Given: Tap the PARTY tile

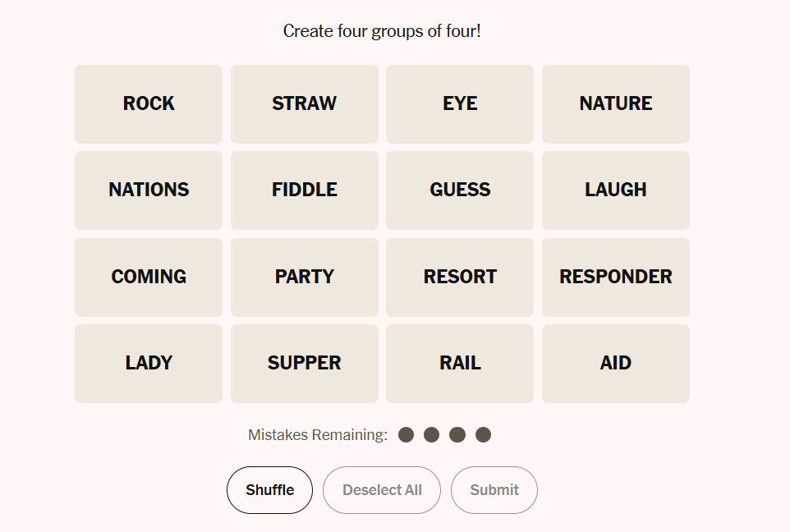Looking at the screenshot, I should coord(305,277).
